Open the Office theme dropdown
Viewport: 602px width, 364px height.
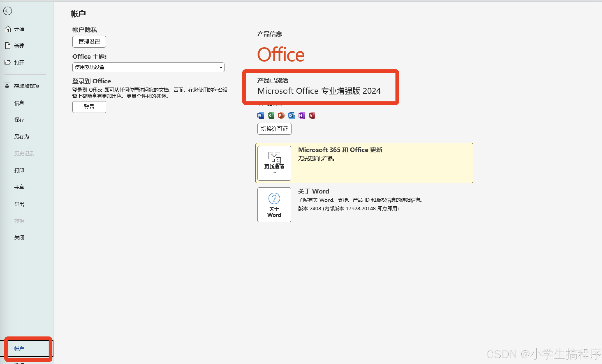click(x=148, y=67)
